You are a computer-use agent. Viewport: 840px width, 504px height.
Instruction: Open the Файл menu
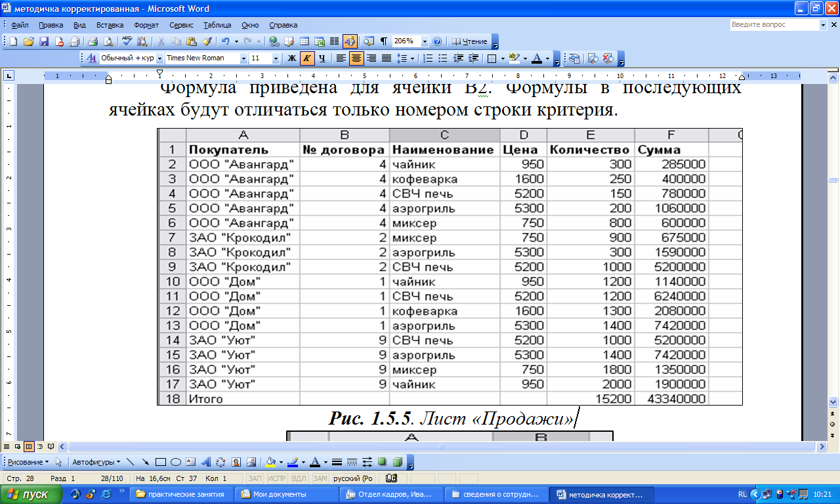(19, 25)
